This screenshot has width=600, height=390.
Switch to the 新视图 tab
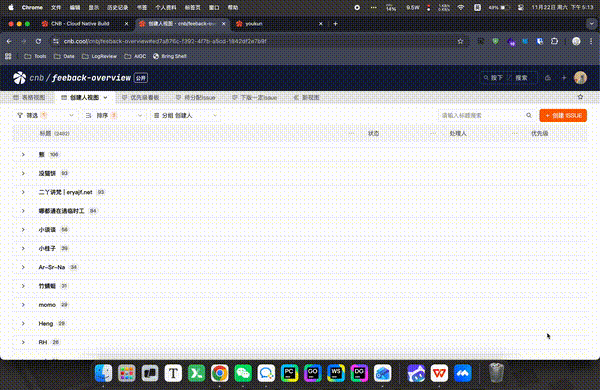tap(307, 98)
